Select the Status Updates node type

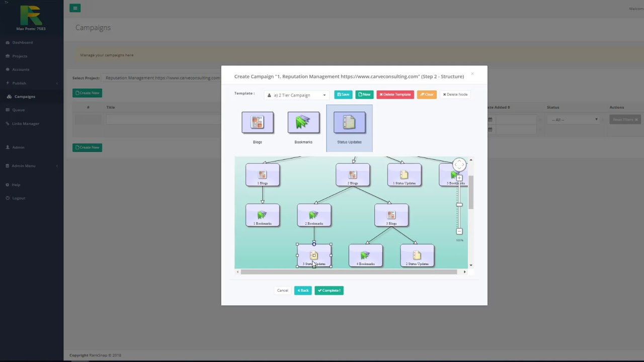(349, 128)
